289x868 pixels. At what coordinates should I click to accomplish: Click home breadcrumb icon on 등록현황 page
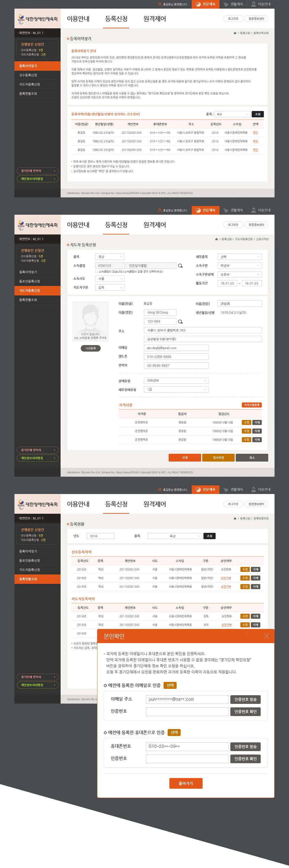[x=235, y=519]
